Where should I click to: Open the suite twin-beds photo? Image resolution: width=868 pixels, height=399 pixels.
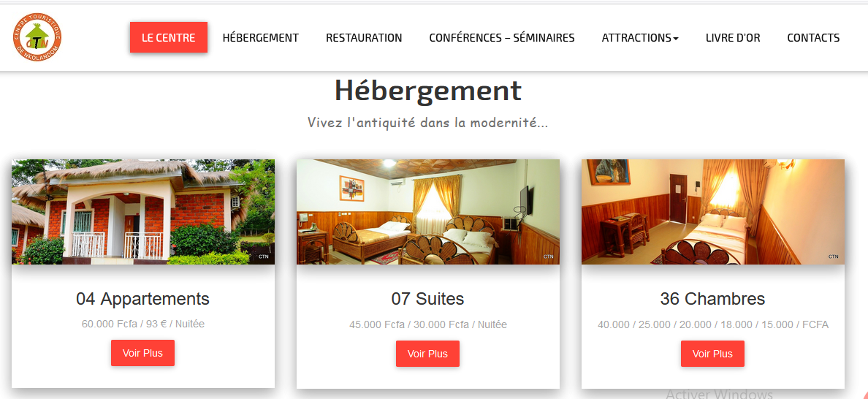pos(428,212)
